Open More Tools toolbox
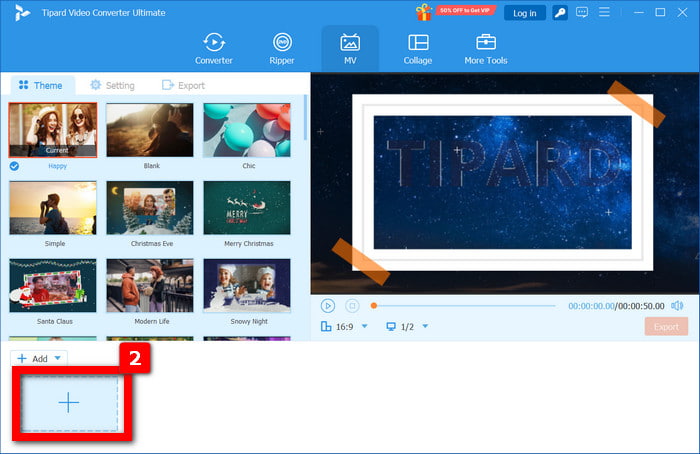This screenshot has width=700, height=454. click(486, 49)
